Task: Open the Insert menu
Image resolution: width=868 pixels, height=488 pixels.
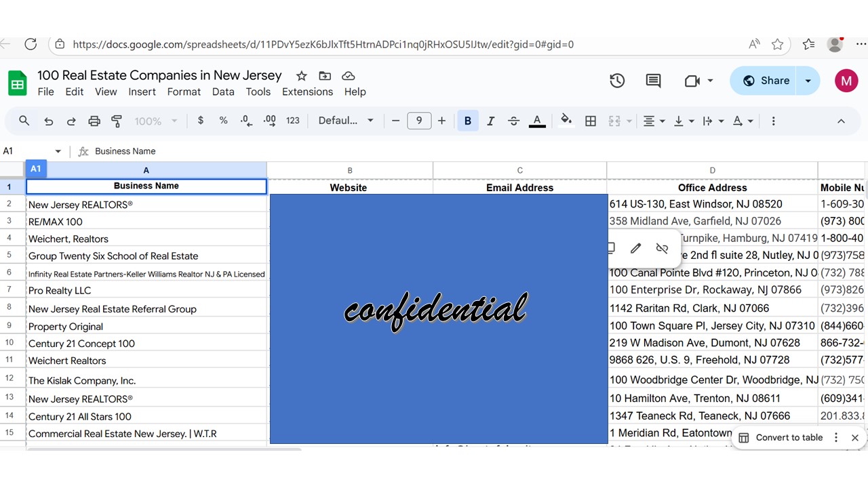Action: pos(142,91)
